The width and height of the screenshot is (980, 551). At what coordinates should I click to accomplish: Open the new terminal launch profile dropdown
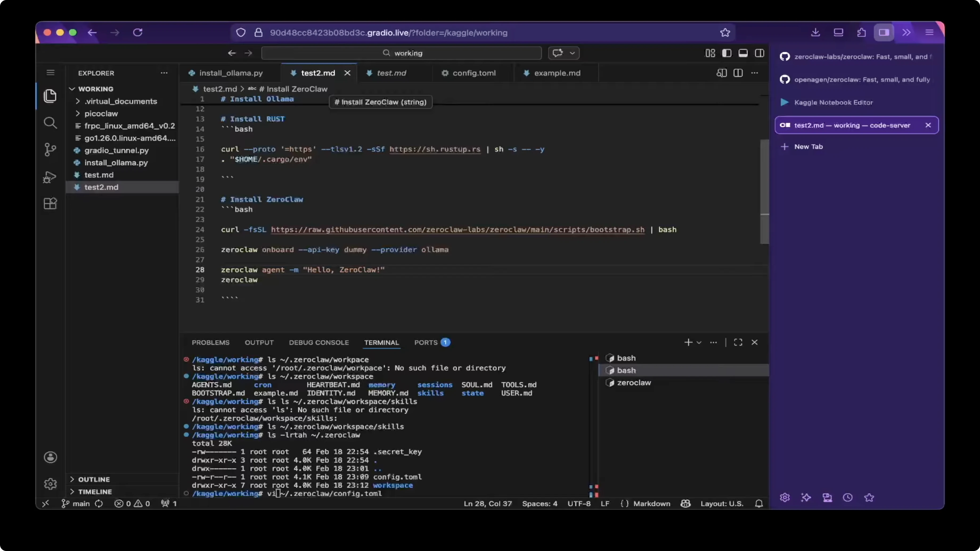coord(699,343)
